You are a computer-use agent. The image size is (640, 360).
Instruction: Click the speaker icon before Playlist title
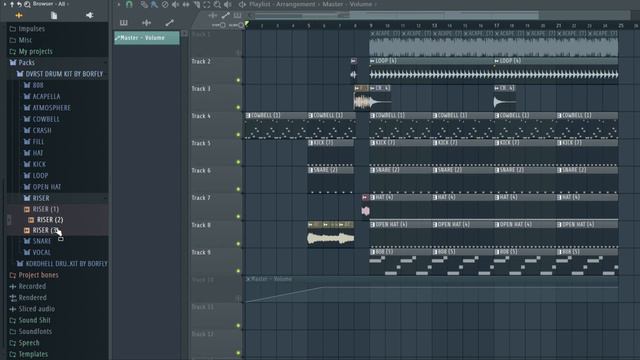242,4
